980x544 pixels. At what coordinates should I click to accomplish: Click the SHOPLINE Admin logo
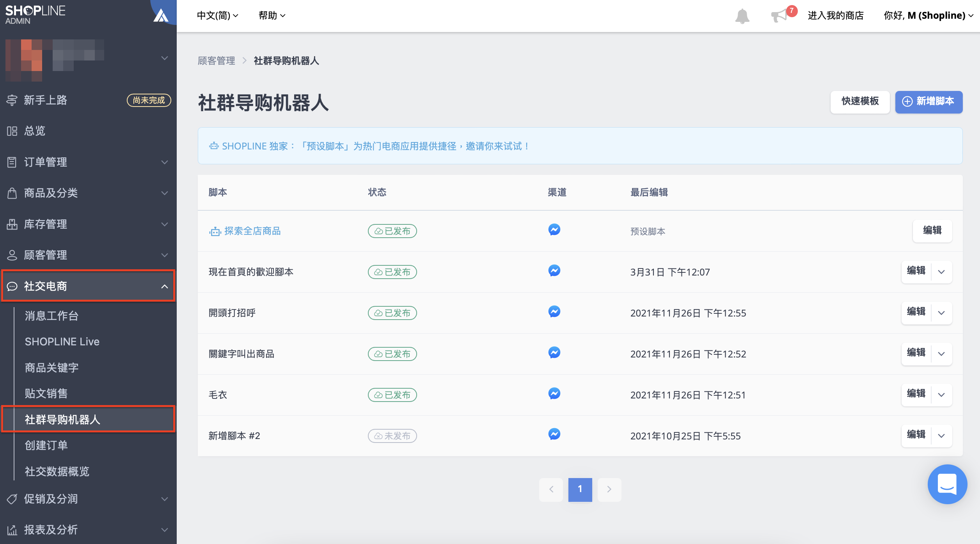(35, 15)
